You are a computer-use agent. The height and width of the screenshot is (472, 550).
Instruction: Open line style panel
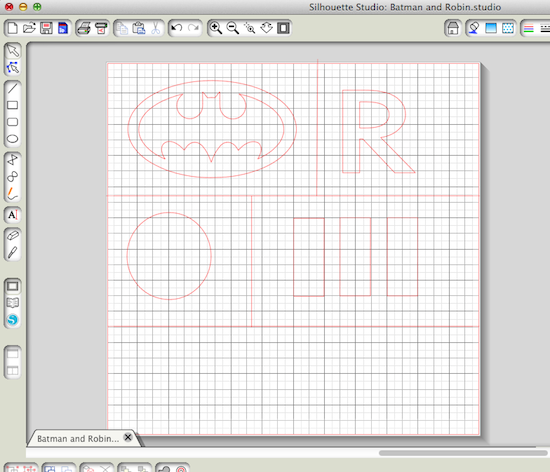pyautogui.click(x=545, y=28)
